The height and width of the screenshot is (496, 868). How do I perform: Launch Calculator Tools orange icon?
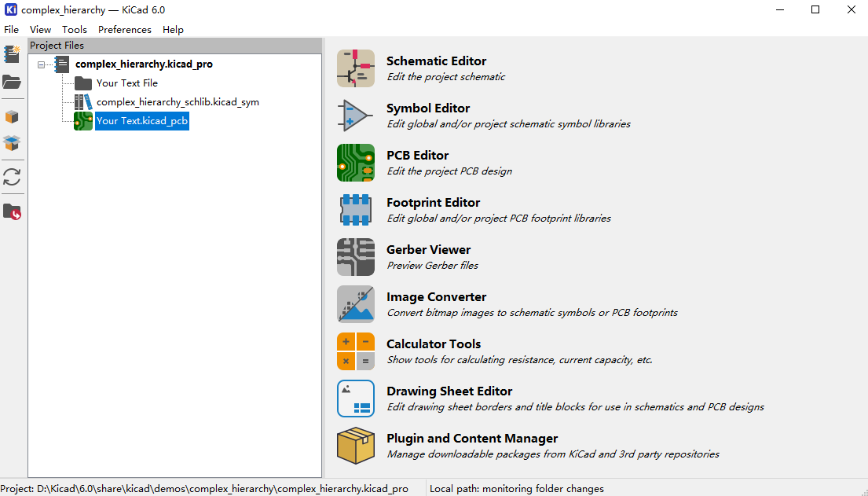(355, 351)
